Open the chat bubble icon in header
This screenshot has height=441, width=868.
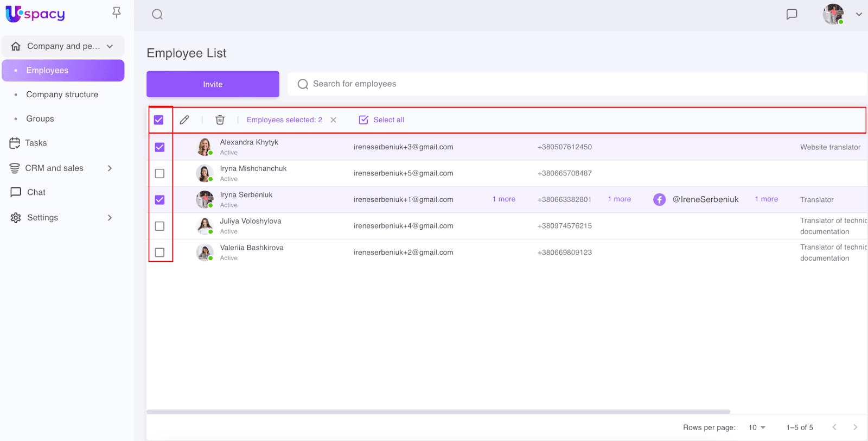(x=792, y=15)
